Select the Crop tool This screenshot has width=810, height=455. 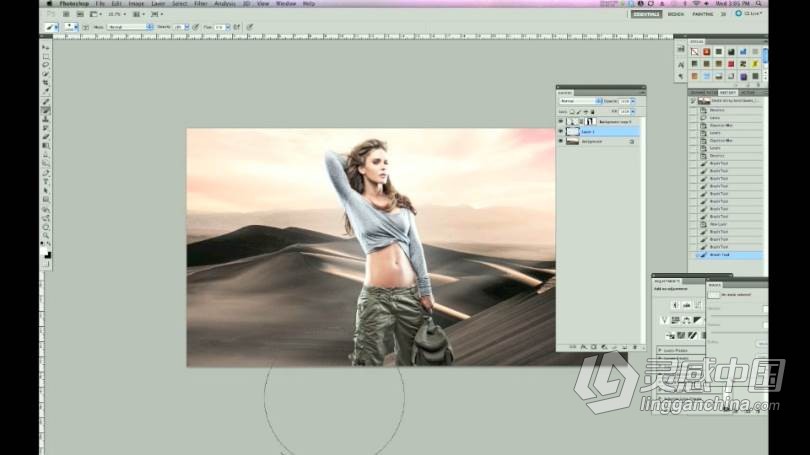point(46,83)
